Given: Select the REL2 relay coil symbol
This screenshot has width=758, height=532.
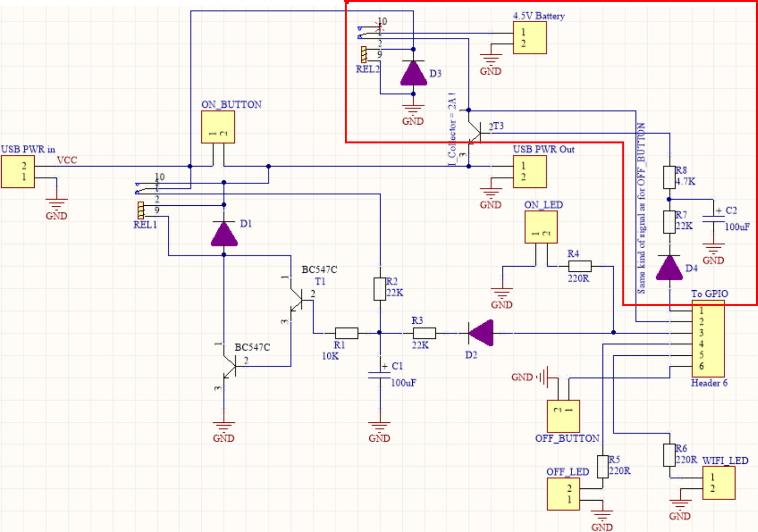Looking at the screenshot, I should pyautogui.click(x=364, y=55).
